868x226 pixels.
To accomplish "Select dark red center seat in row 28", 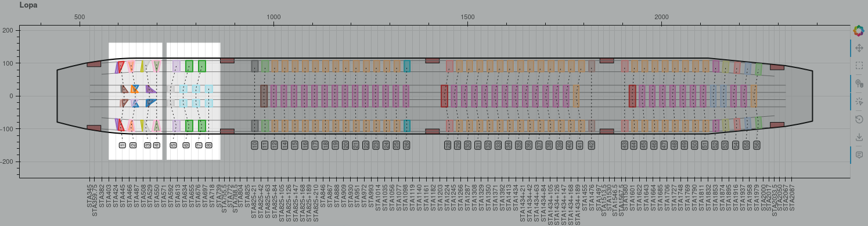I will click(444, 96).
